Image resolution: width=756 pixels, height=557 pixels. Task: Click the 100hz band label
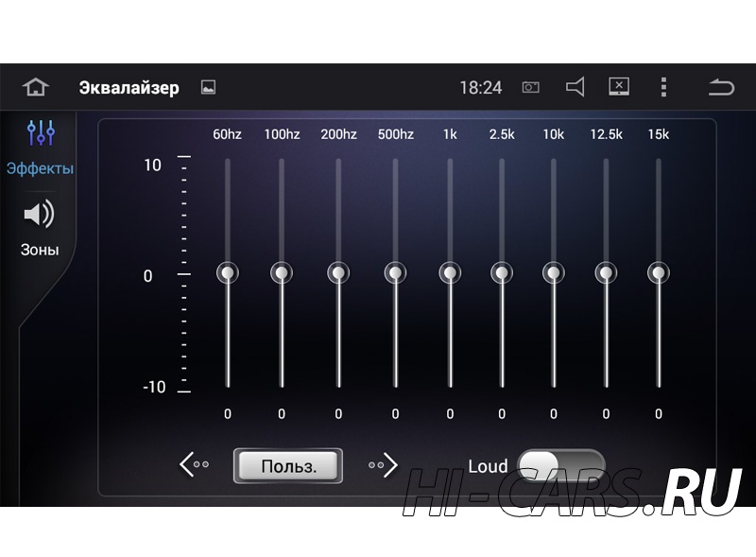click(282, 134)
